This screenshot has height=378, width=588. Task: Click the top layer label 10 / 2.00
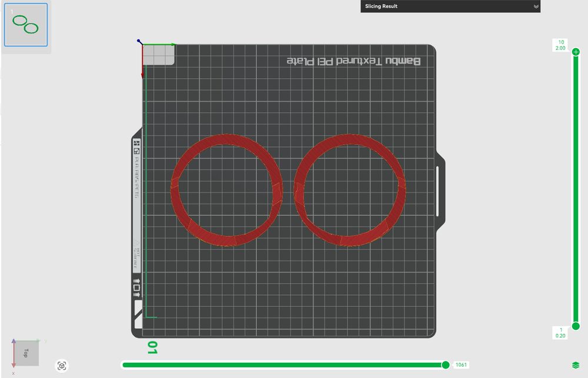click(x=560, y=45)
